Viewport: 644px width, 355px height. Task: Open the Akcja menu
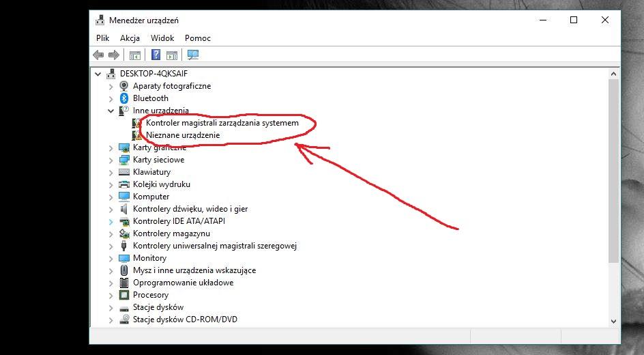[x=130, y=38]
